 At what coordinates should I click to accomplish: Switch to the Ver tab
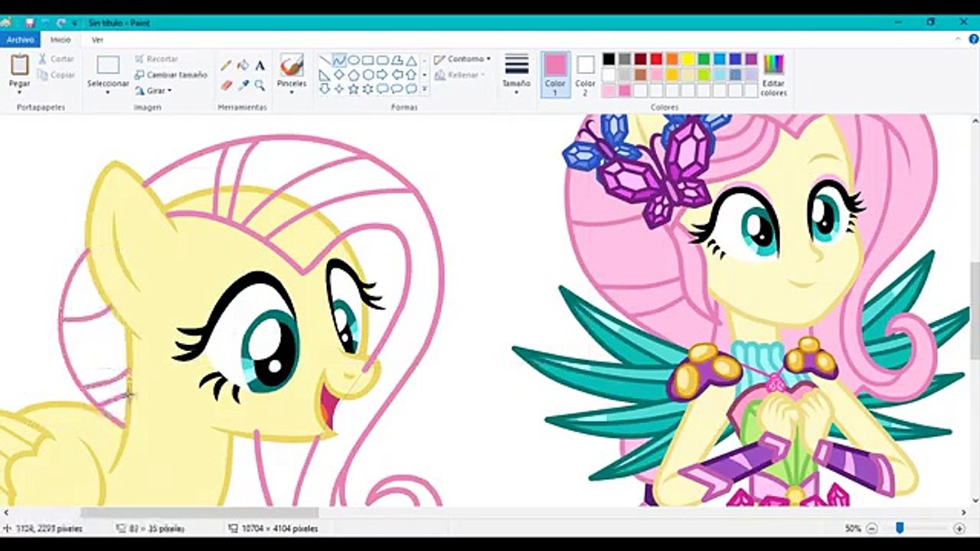coord(97,40)
